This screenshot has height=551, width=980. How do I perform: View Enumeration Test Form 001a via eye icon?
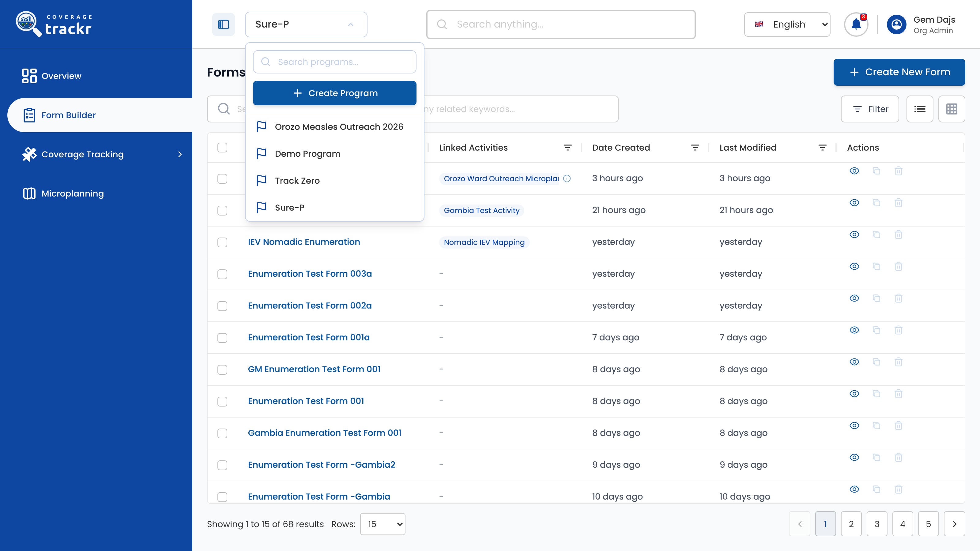[854, 330]
